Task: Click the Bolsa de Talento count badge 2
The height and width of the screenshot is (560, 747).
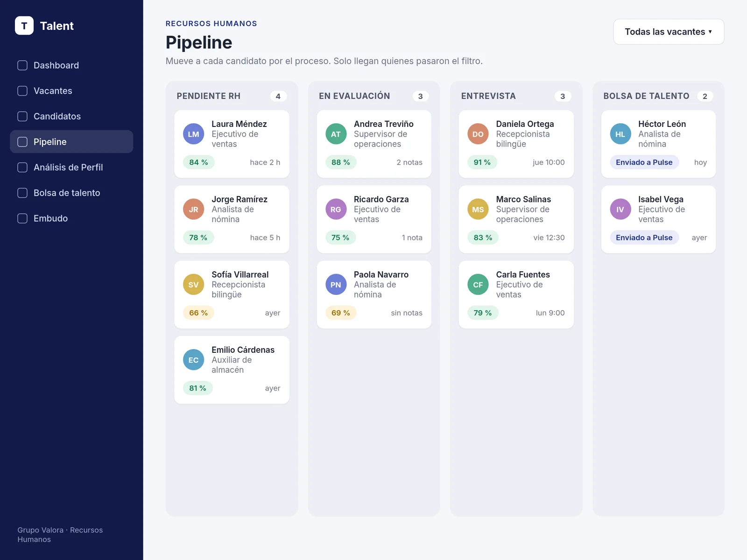Action: point(705,96)
